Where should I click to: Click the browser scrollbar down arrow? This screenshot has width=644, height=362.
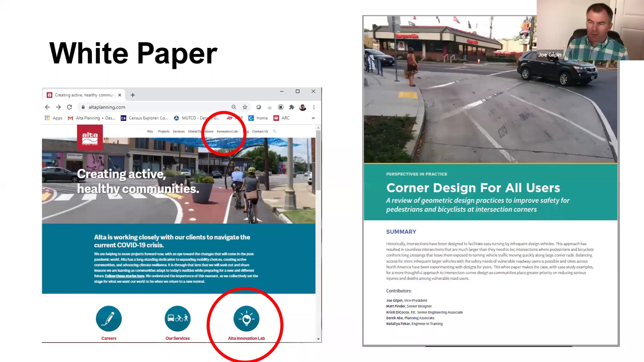319,339
